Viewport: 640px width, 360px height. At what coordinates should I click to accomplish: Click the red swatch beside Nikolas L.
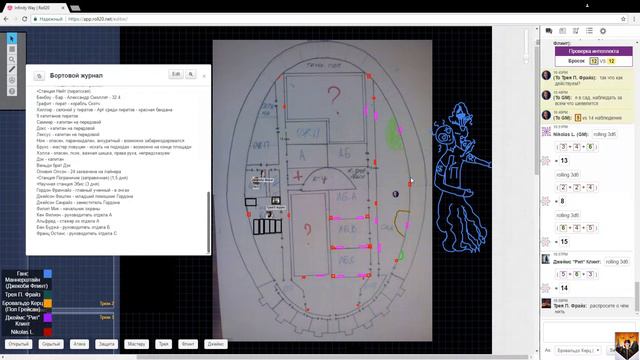[48, 332]
